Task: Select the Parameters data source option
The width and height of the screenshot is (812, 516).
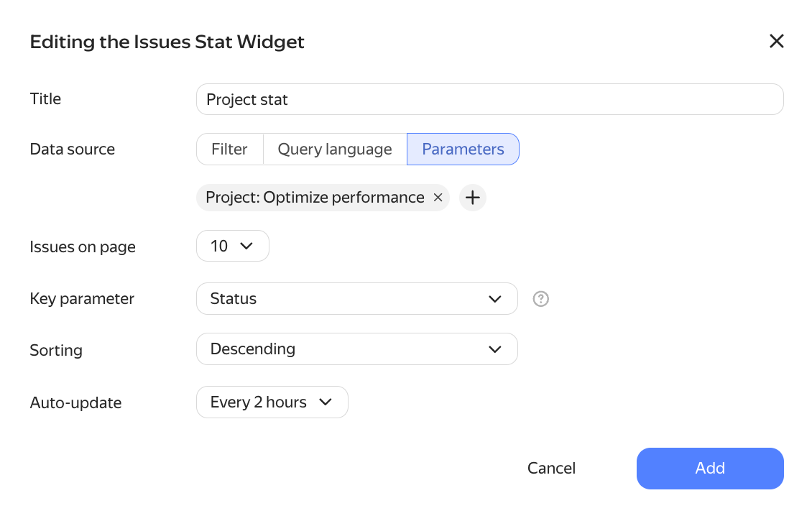Action: (x=463, y=149)
